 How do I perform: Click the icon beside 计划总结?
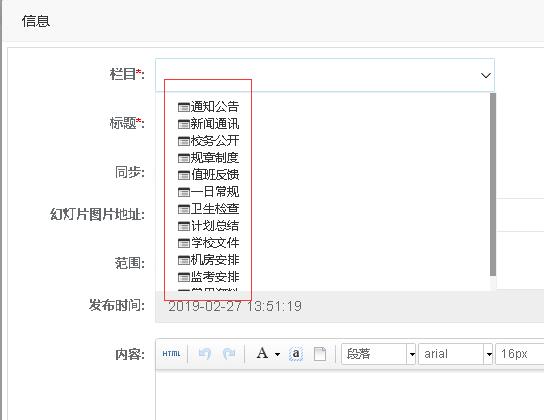[184, 226]
